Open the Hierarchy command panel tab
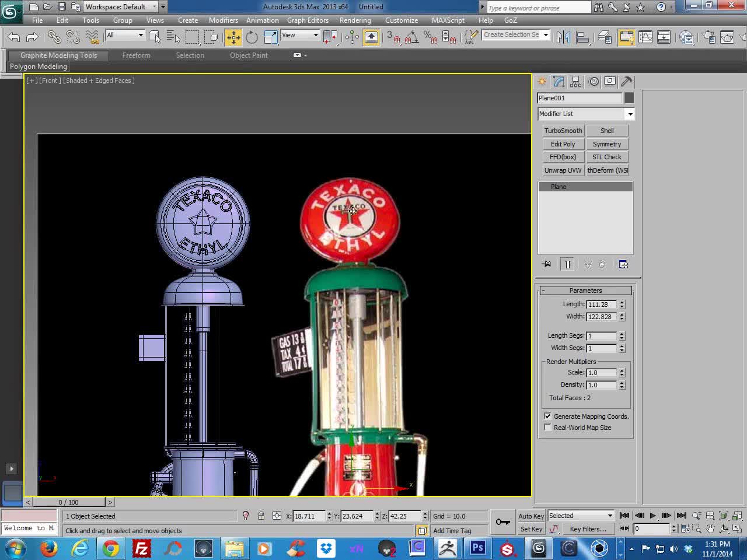This screenshot has height=560, width=747. pos(576,82)
